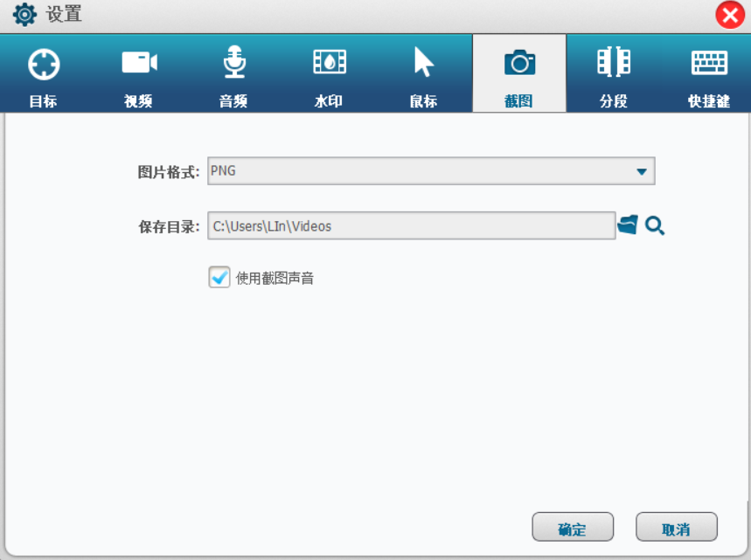The width and height of the screenshot is (751, 560).
Task: Toggle the 使用截图声音 checkbox
Action: tap(219, 277)
